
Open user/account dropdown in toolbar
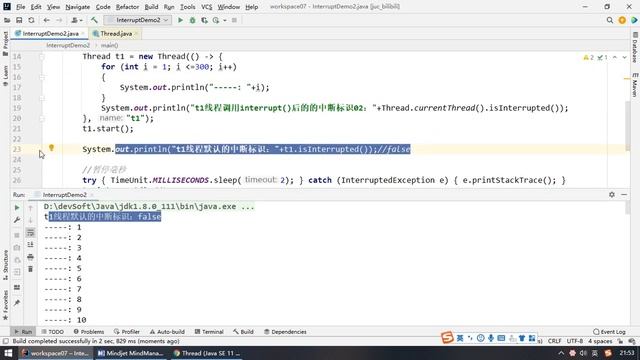tap(77, 20)
